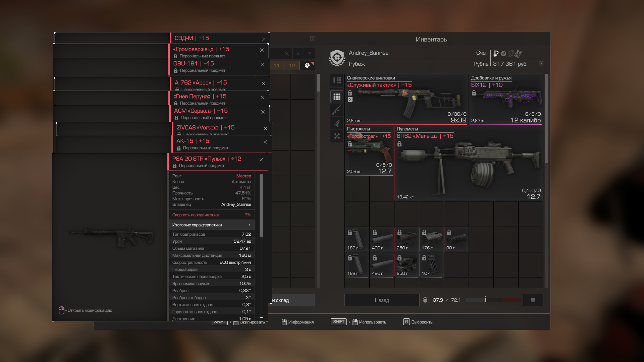This screenshot has width=644, height=362.
Task: Close the «Громовержец» tooltip
Action: coord(262,50)
